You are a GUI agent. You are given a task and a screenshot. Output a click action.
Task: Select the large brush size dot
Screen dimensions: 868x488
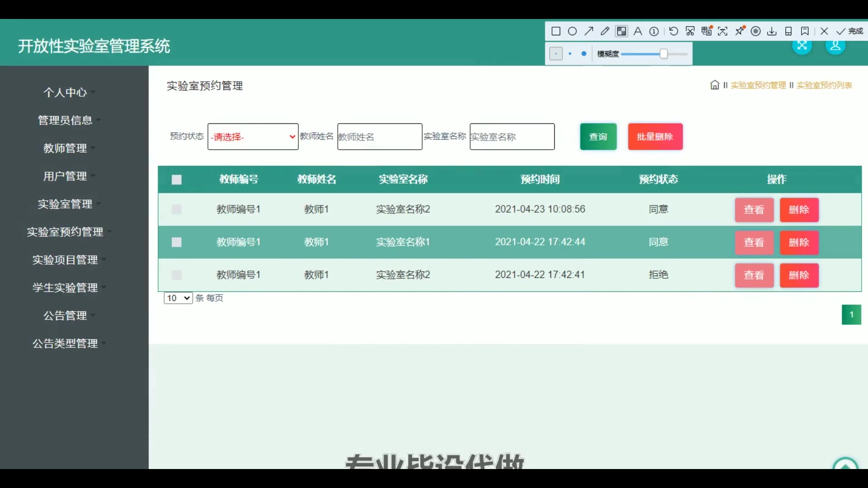[584, 54]
